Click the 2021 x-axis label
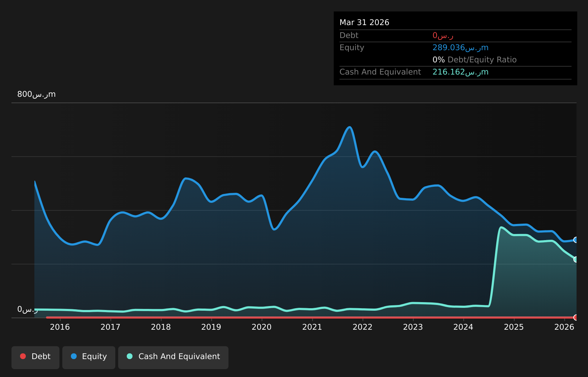The image size is (588, 377). pyautogui.click(x=312, y=327)
